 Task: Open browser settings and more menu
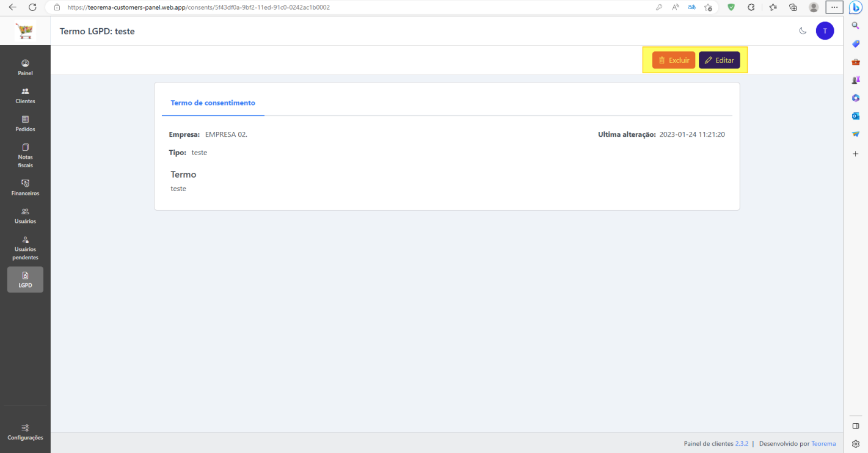click(834, 7)
